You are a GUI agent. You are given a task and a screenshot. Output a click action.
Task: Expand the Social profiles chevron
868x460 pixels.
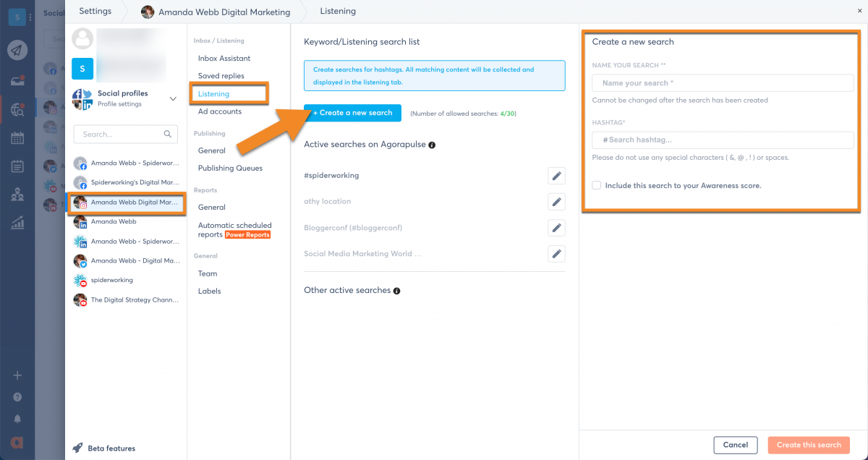[x=173, y=98]
